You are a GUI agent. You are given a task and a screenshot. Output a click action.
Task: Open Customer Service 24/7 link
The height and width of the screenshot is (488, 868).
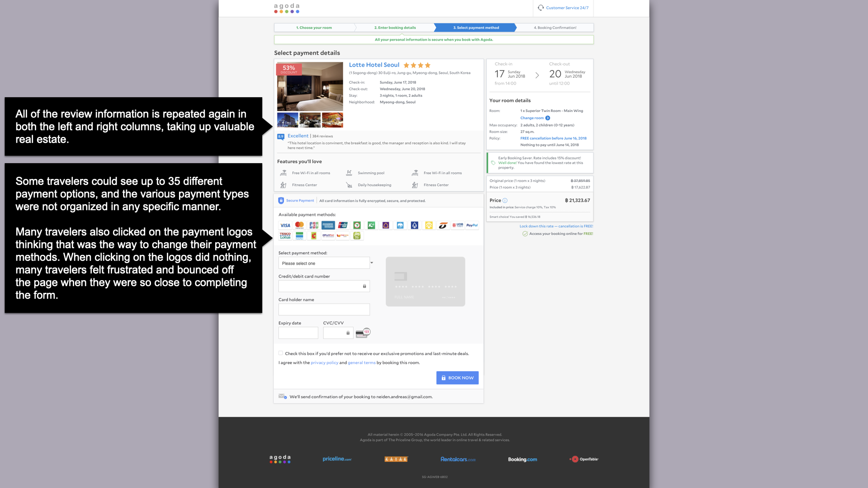point(567,8)
